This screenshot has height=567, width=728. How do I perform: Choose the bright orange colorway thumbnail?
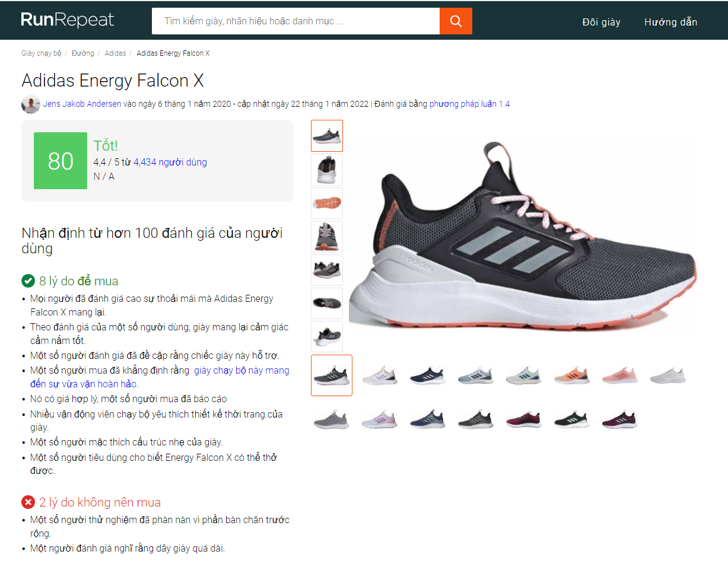click(x=571, y=375)
